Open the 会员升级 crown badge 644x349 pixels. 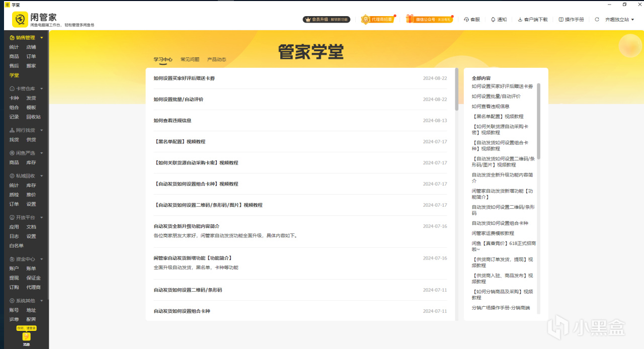327,20
